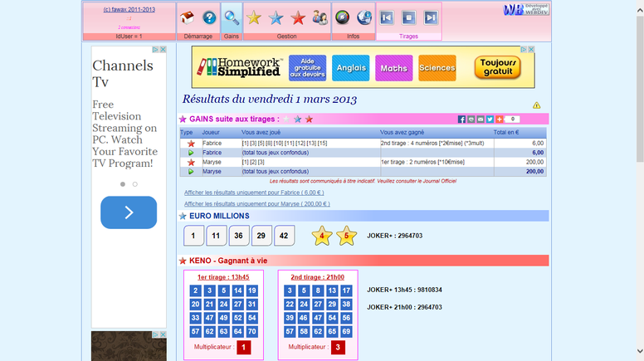Screen dimensions: 644x361
Task: Click Aide gratuite aux devoirs banner button
Action: click(x=307, y=68)
